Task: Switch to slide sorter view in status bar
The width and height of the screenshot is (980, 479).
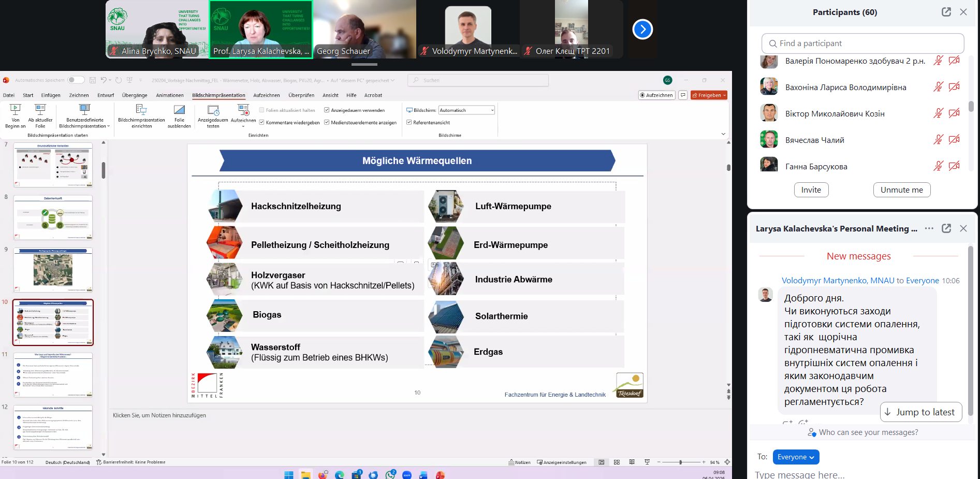Action: [x=617, y=462]
